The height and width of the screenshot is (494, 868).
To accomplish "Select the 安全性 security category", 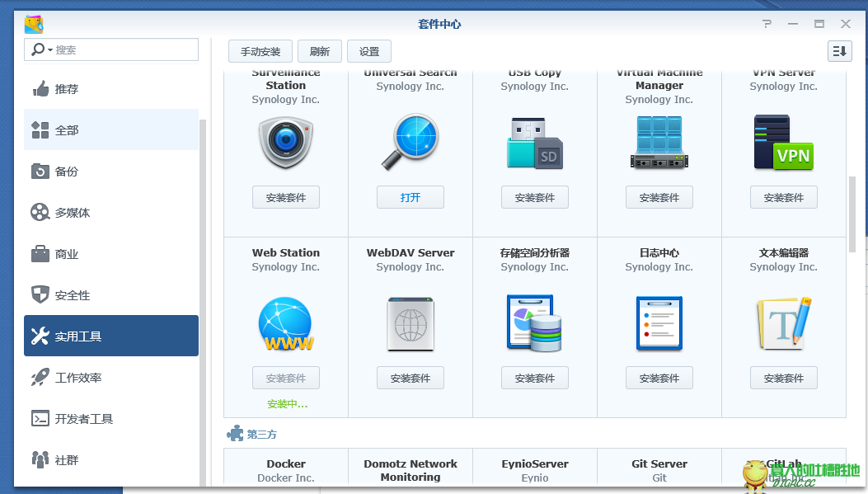I will [x=111, y=295].
